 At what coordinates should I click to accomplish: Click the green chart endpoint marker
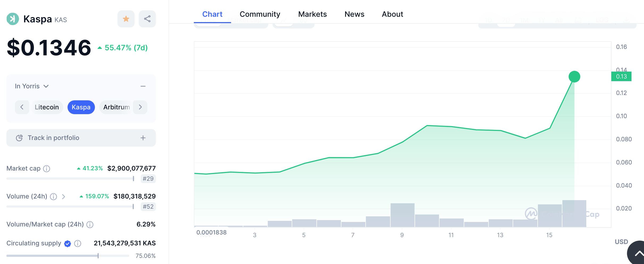(x=574, y=77)
